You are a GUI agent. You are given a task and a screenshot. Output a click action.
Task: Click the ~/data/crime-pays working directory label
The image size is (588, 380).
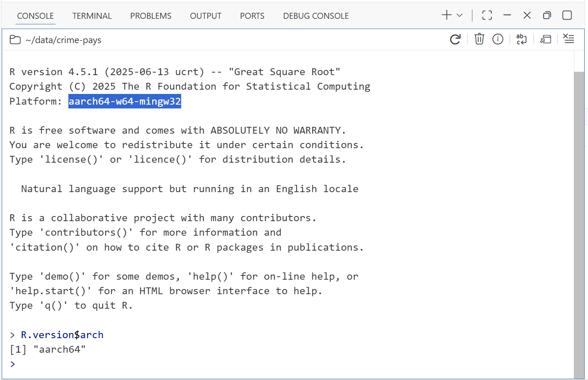tap(63, 40)
